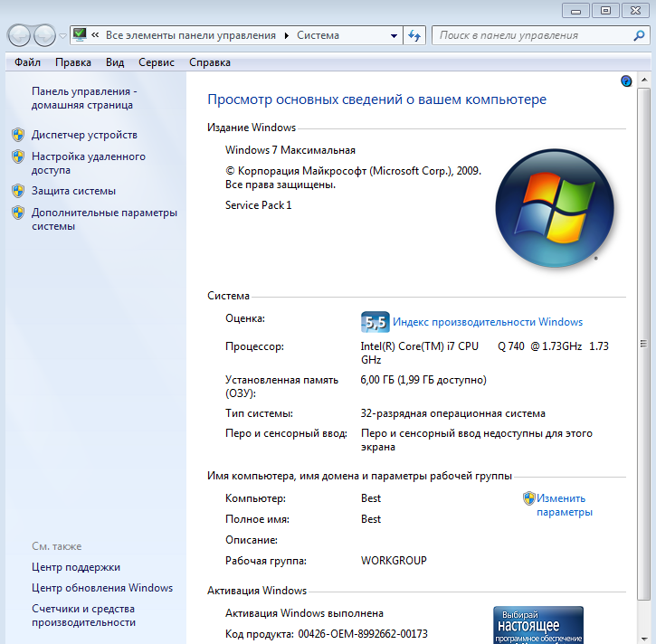
Task: Expand the breadcrumb arrow before 'Система'
Action: pos(287,35)
